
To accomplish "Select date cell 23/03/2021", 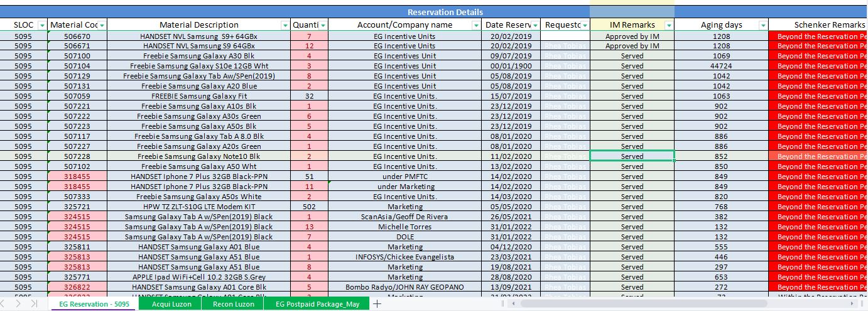I will [511, 257].
